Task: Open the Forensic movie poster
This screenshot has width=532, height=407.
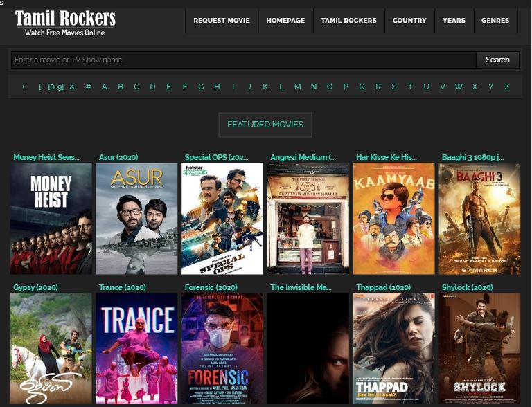Action: coord(222,348)
